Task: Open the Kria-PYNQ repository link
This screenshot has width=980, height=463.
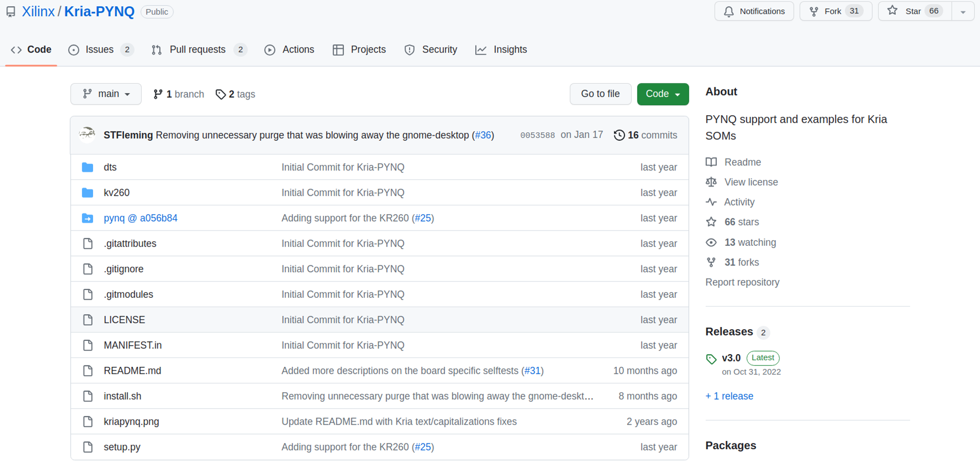Action: (99, 12)
